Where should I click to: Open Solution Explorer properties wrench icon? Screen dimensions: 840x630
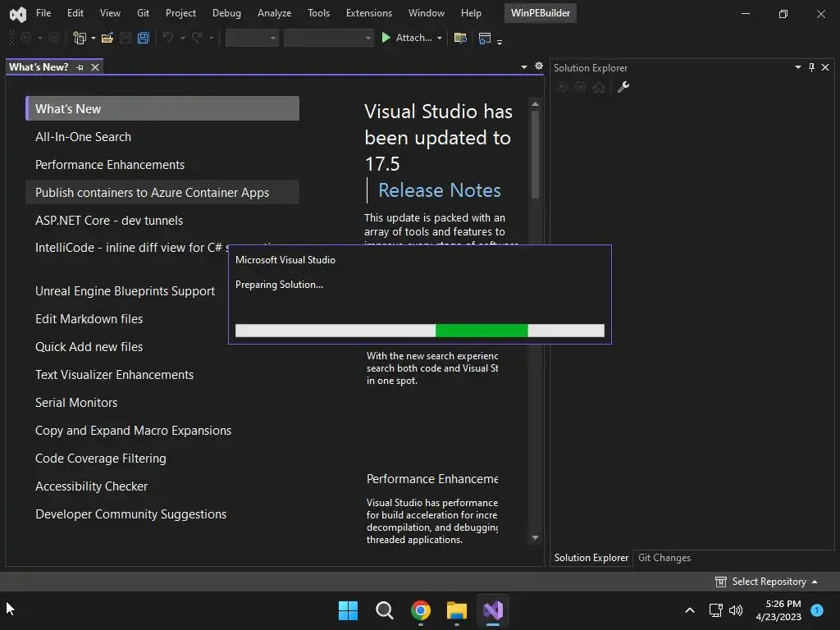623,87
